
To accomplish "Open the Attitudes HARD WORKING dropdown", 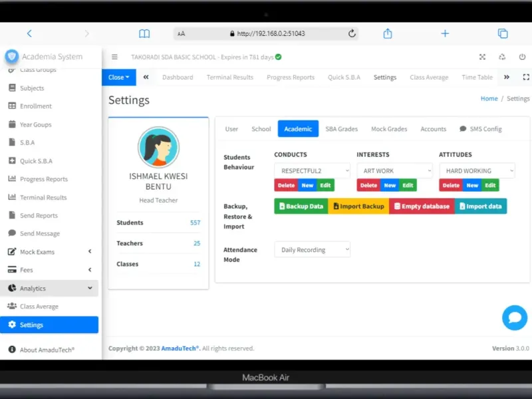I will click(x=477, y=171).
